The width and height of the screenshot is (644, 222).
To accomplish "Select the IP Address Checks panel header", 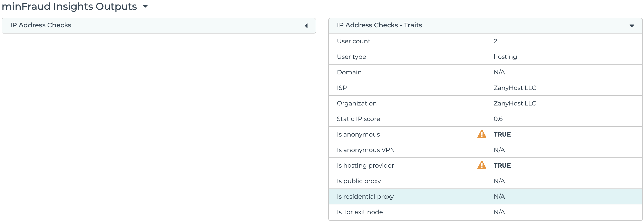I will [x=41, y=25].
